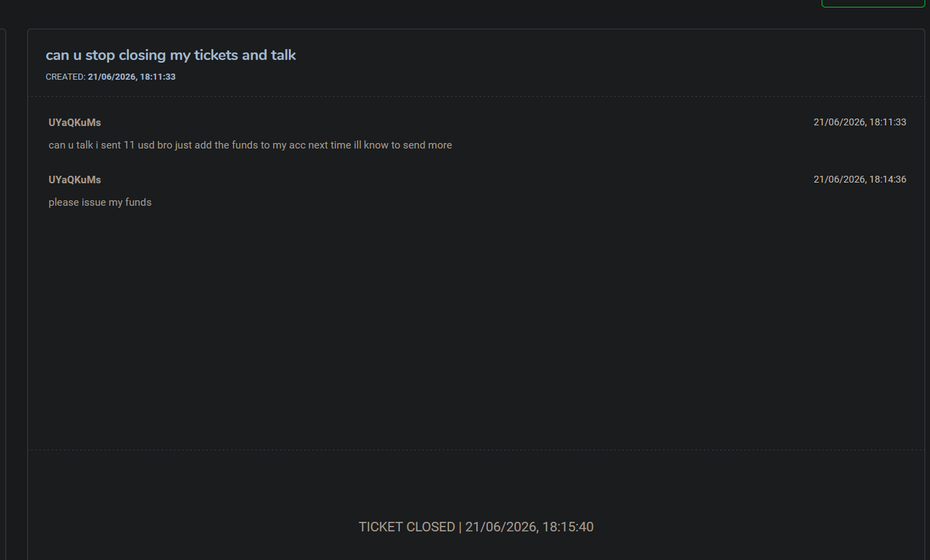
Task: Click the message about sending 11 usd
Action: (250, 145)
